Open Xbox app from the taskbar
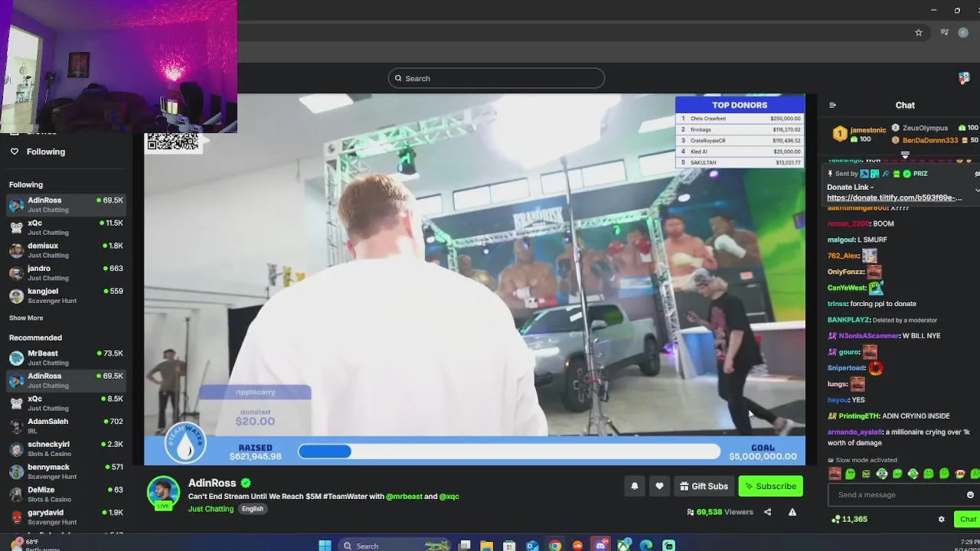The image size is (980, 551). point(624,546)
